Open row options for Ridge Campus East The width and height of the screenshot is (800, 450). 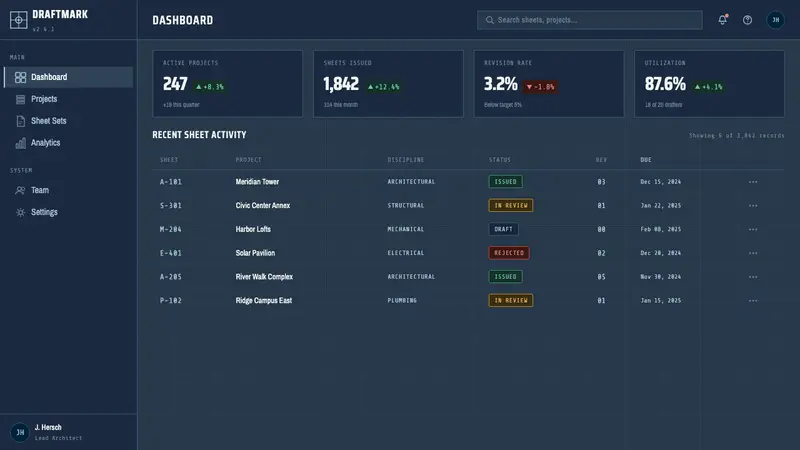[753, 301]
